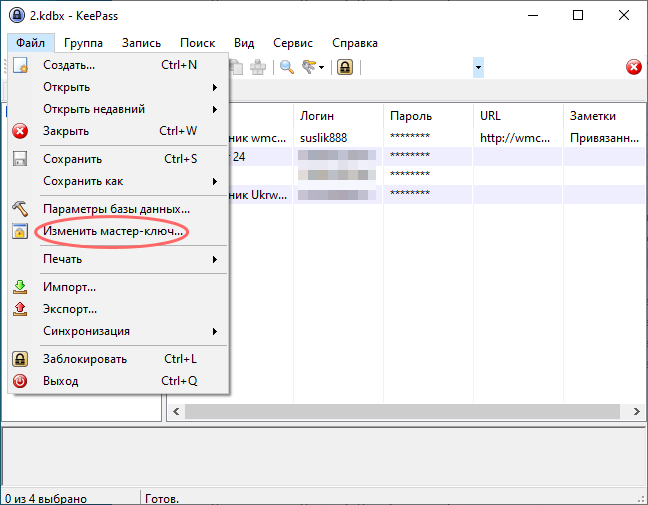648x505 pixels.
Task: Click the Привязанн... notes cell
Action: pos(604,138)
